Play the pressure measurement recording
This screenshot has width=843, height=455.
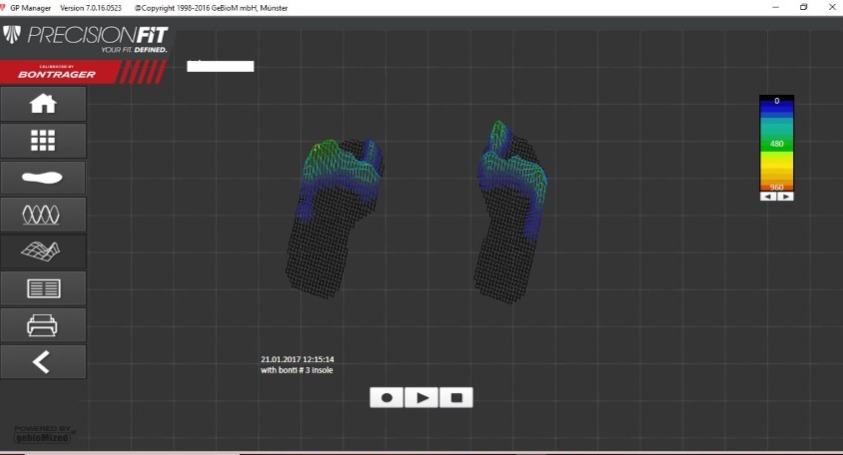click(421, 397)
